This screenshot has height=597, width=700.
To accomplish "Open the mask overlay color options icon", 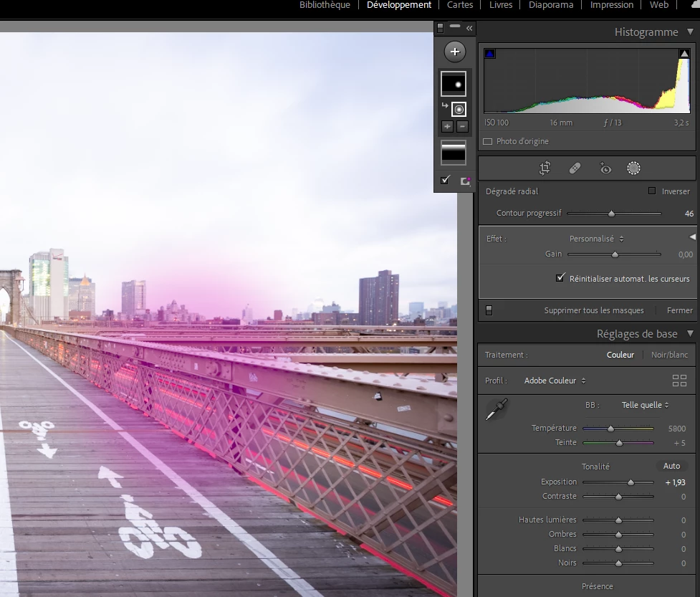I will (465, 181).
